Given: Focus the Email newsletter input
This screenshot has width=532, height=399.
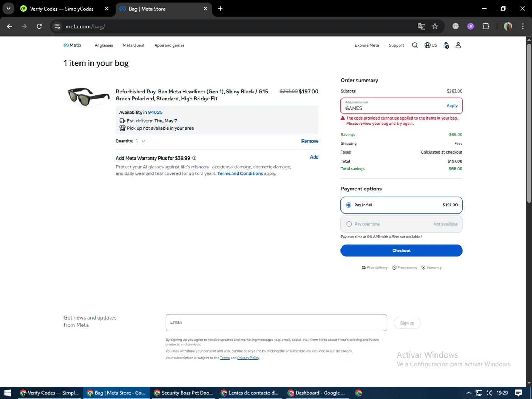Looking at the screenshot, I should point(276,322).
